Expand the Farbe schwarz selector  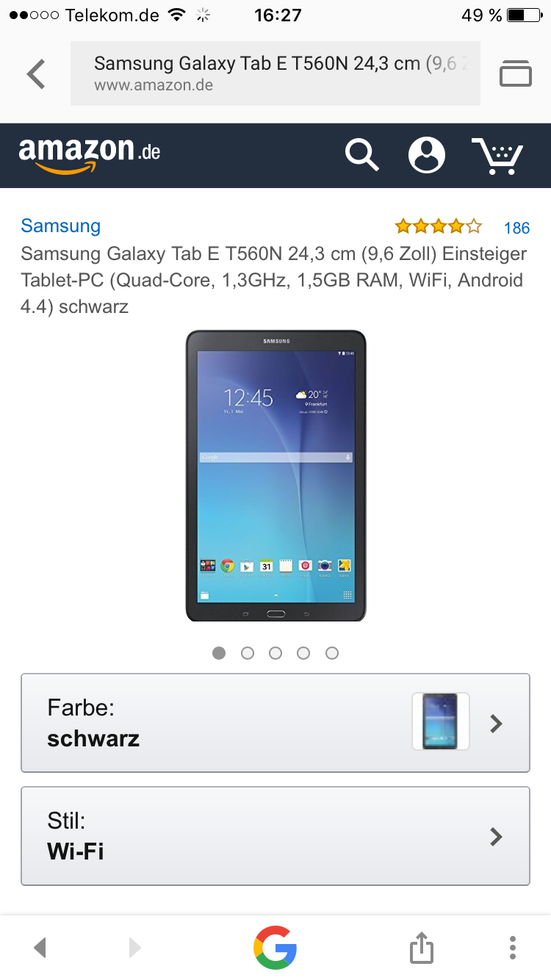[x=275, y=723]
